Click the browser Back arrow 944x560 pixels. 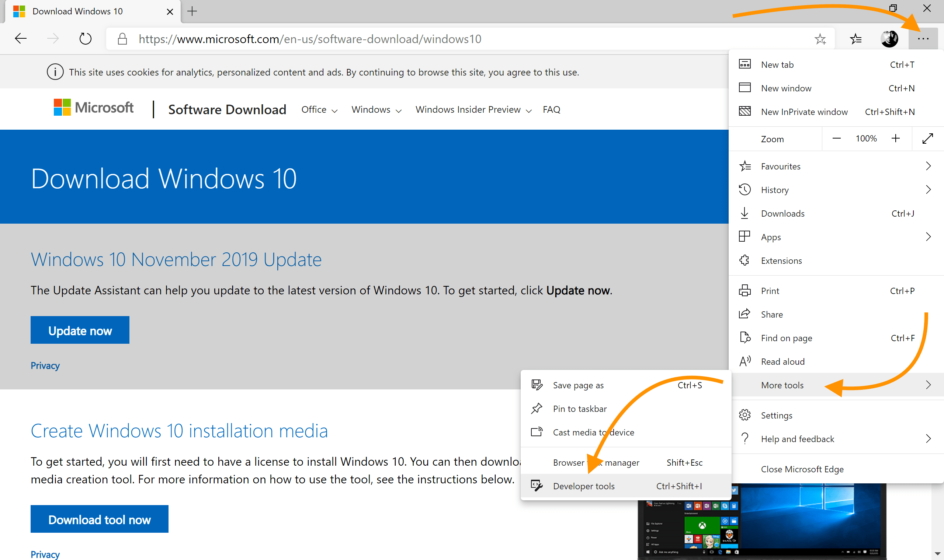point(21,38)
